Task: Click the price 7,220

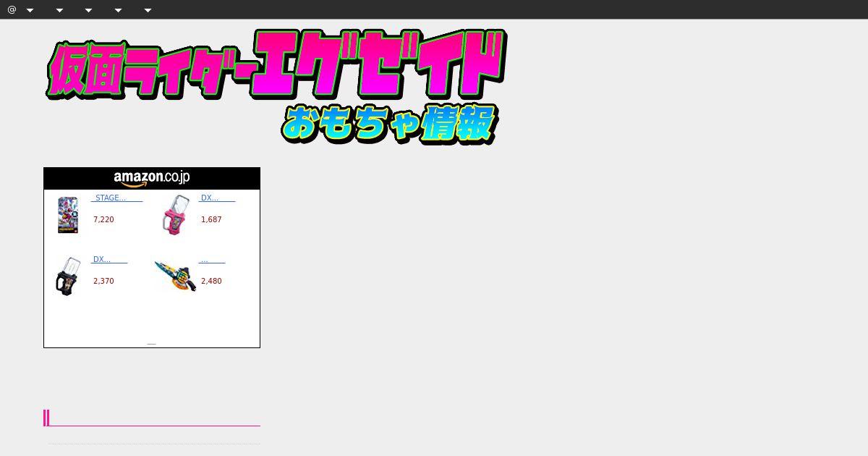Action: point(103,219)
